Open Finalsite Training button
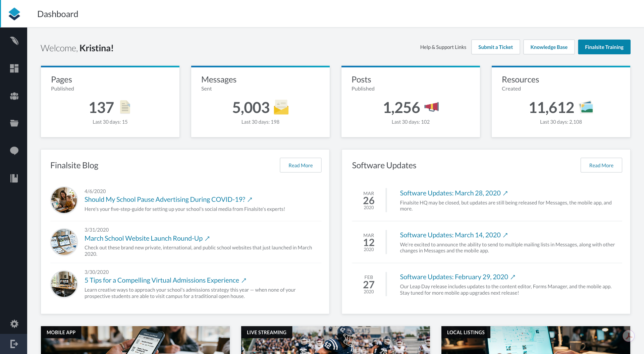Image resolution: width=644 pixels, height=354 pixels. click(604, 47)
